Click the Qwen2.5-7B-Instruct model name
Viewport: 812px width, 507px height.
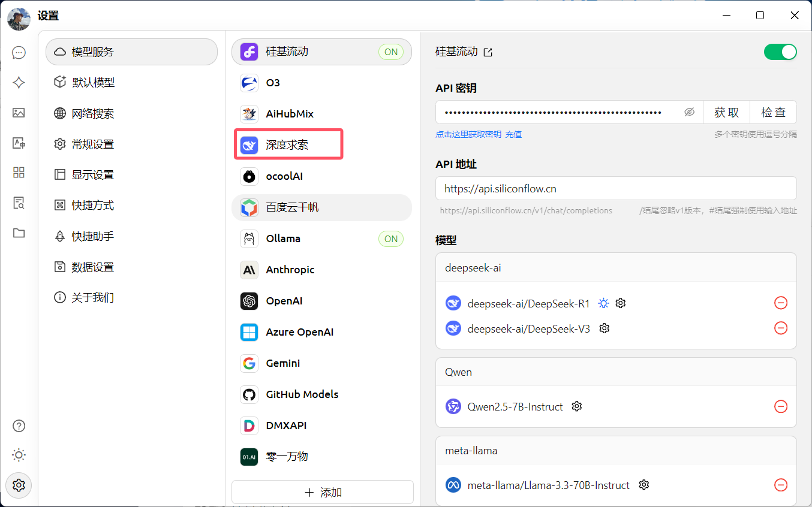pyautogui.click(x=515, y=407)
